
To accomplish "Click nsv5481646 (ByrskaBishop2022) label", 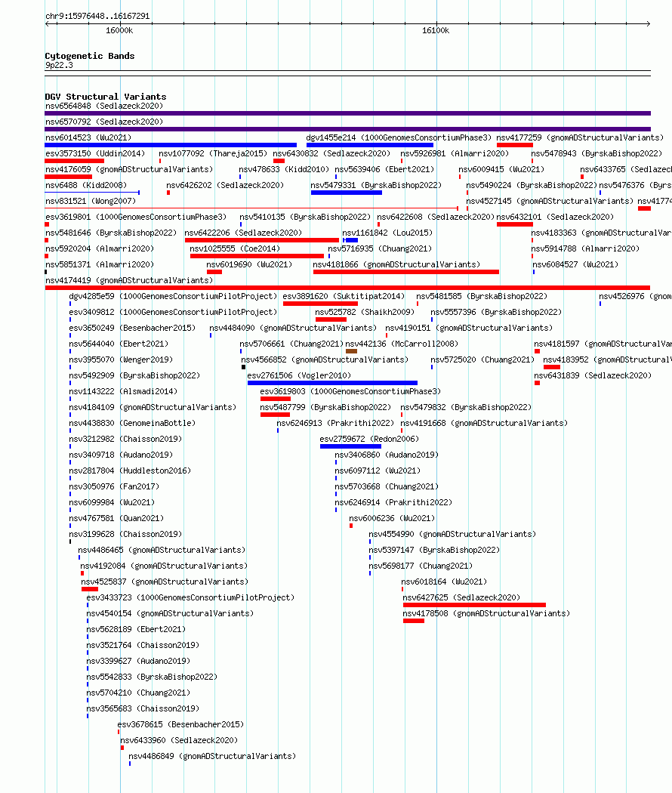I will [x=111, y=233].
